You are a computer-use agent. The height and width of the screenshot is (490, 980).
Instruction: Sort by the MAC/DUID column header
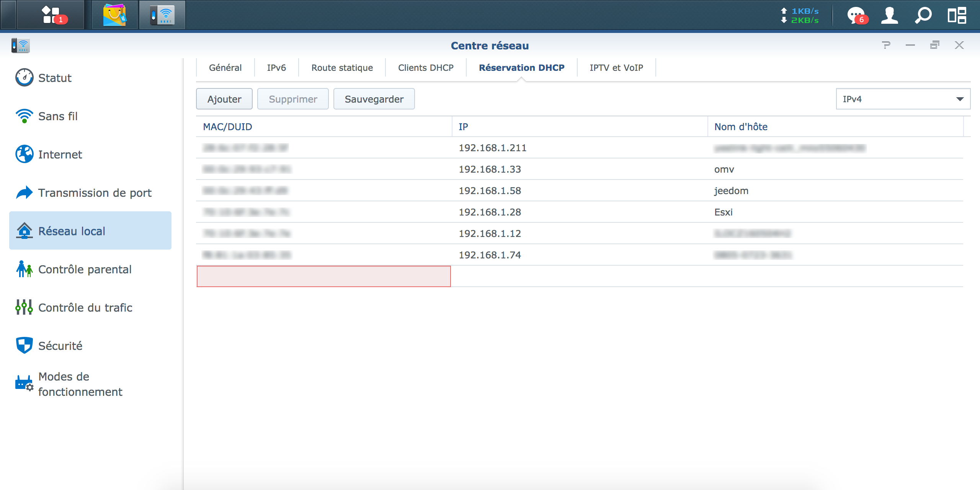coord(324,127)
